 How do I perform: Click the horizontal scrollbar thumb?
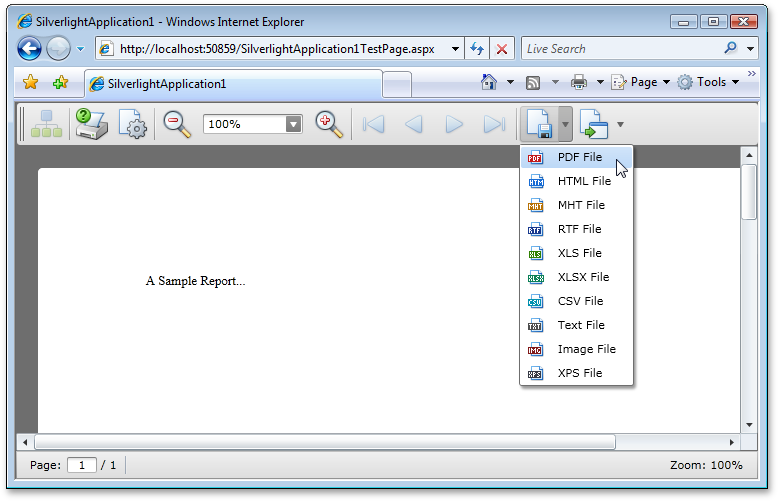point(325,442)
